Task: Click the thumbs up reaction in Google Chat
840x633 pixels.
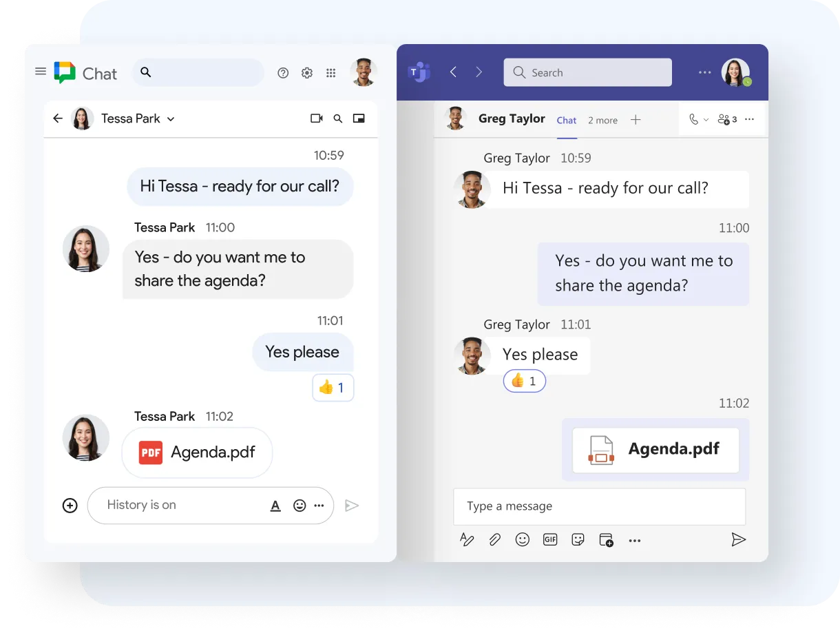Action: 333,388
